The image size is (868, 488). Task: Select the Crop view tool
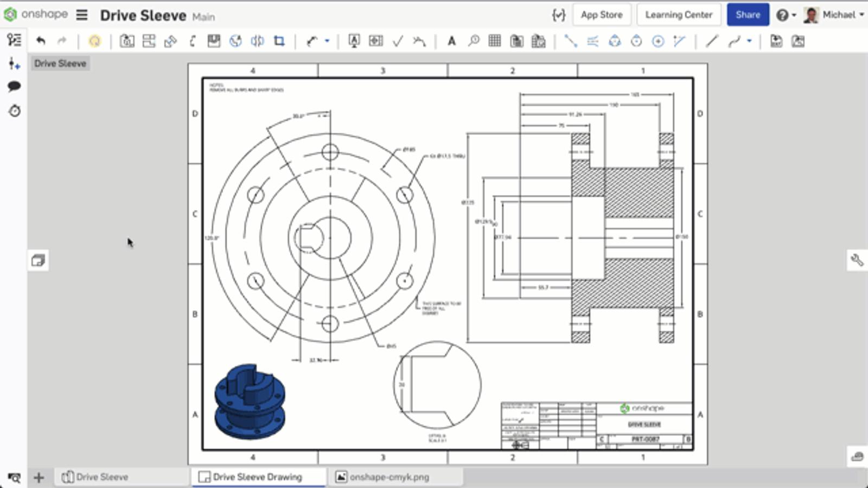pyautogui.click(x=279, y=41)
